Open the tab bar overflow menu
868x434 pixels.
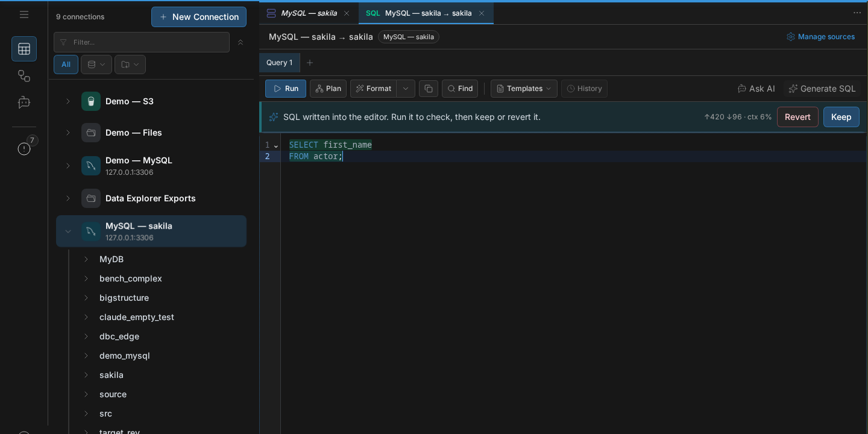(857, 13)
